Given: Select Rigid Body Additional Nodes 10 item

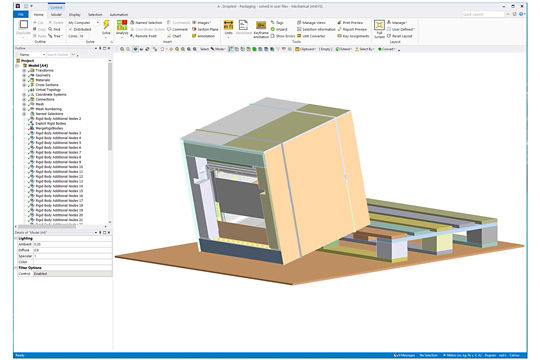Looking at the screenshot, I should (59, 167).
